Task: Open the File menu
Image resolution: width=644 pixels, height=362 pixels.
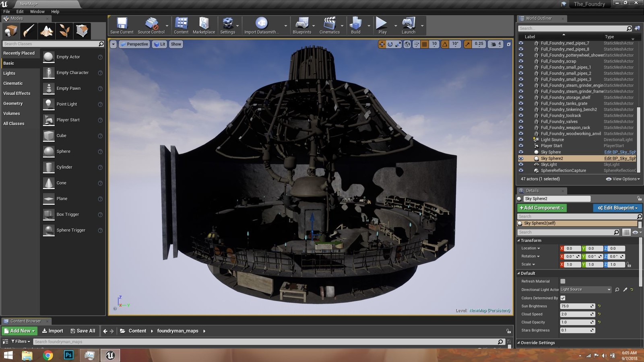Action: (x=6, y=12)
